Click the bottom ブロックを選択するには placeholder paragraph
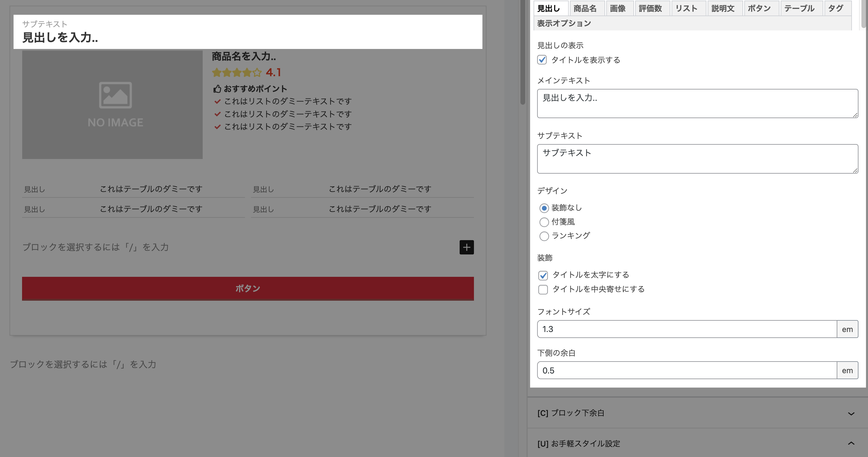 click(83, 364)
